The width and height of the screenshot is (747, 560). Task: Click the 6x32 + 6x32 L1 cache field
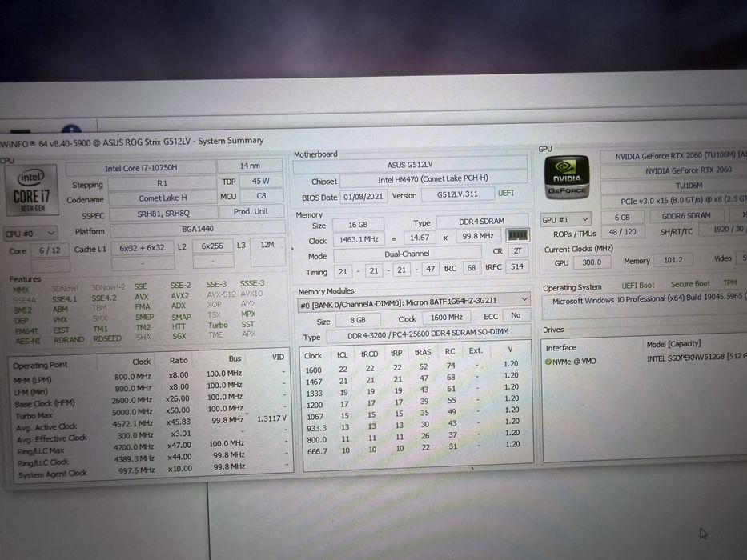click(x=142, y=248)
